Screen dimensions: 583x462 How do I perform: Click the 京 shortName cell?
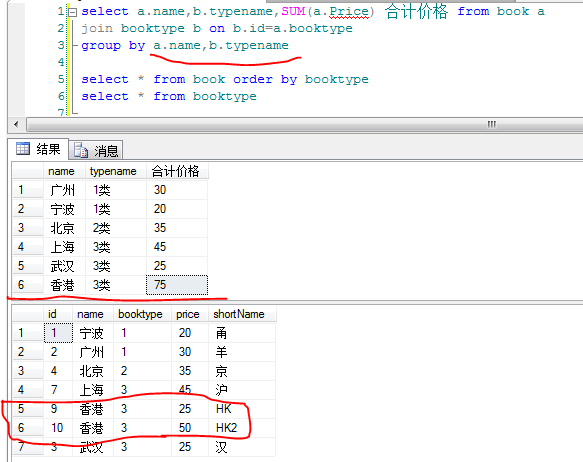242,371
